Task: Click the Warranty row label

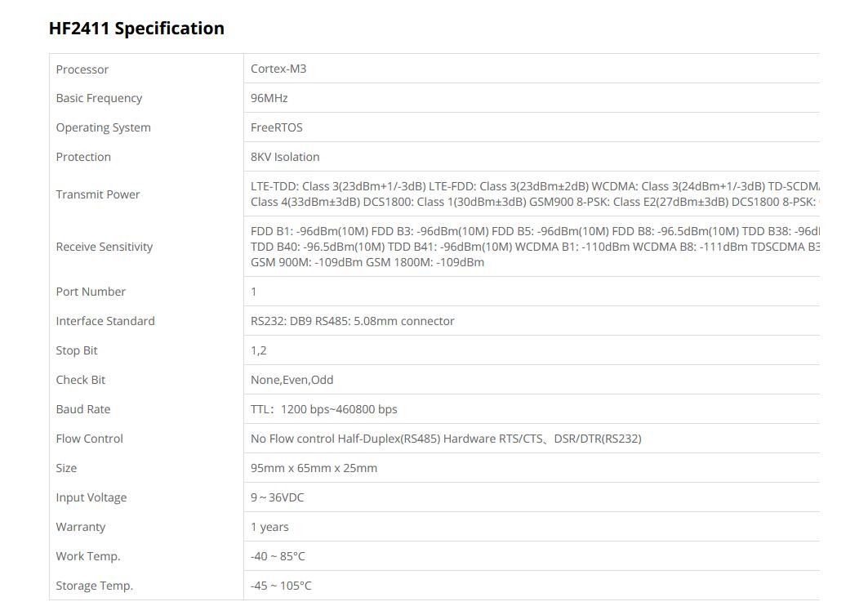Action: click(81, 527)
